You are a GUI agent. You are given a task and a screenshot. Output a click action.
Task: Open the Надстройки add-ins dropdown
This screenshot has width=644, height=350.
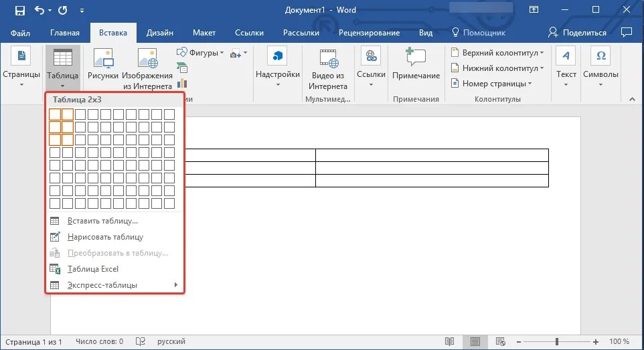[x=278, y=67]
